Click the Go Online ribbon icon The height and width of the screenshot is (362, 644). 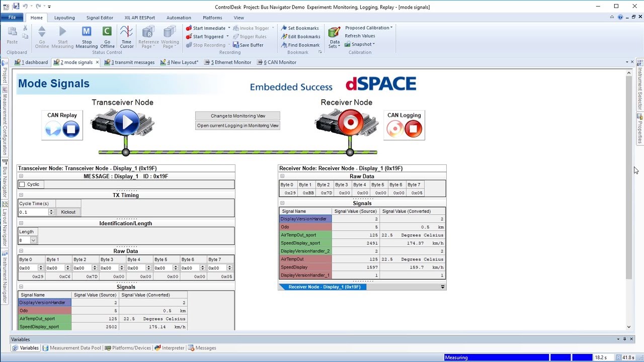pyautogui.click(x=42, y=37)
